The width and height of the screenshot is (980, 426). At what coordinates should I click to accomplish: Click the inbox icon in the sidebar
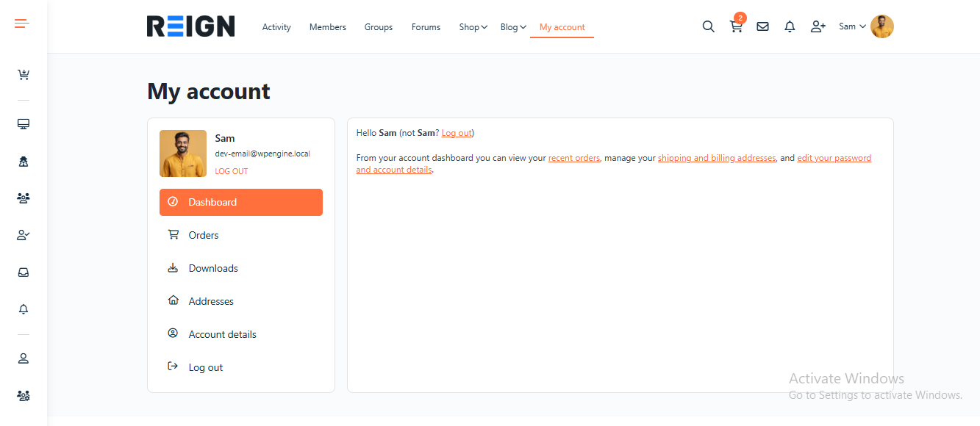pyautogui.click(x=23, y=272)
